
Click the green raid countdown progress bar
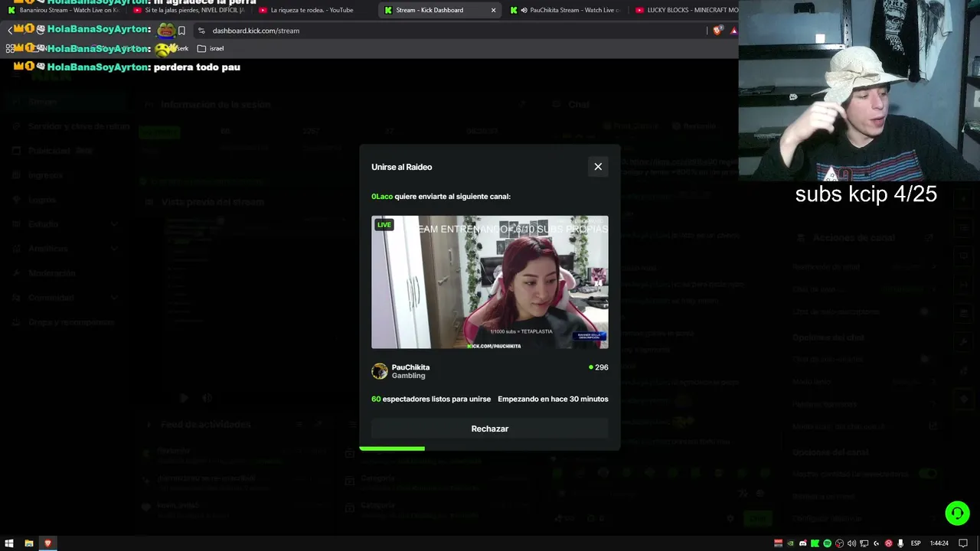[392, 448]
